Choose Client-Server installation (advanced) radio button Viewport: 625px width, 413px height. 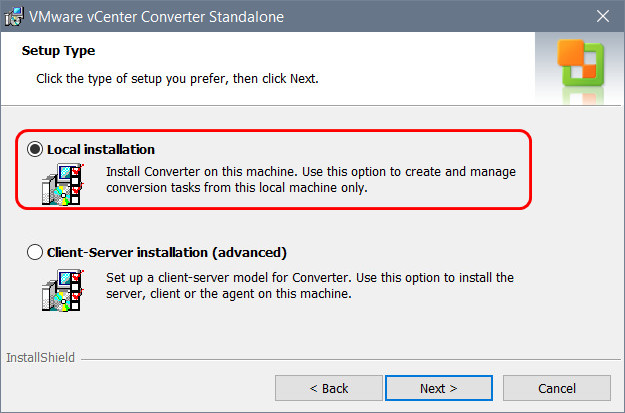pyautogui.click(x=35, y=252)
